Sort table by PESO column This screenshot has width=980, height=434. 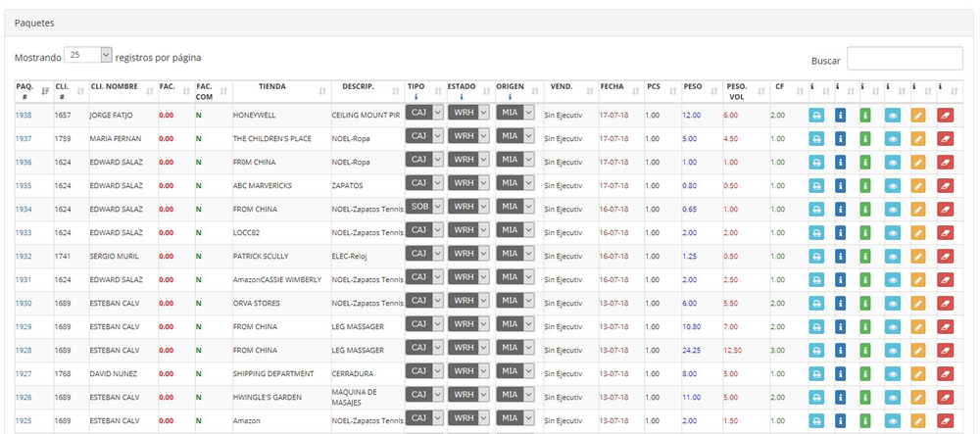click(x=702, y=91)
